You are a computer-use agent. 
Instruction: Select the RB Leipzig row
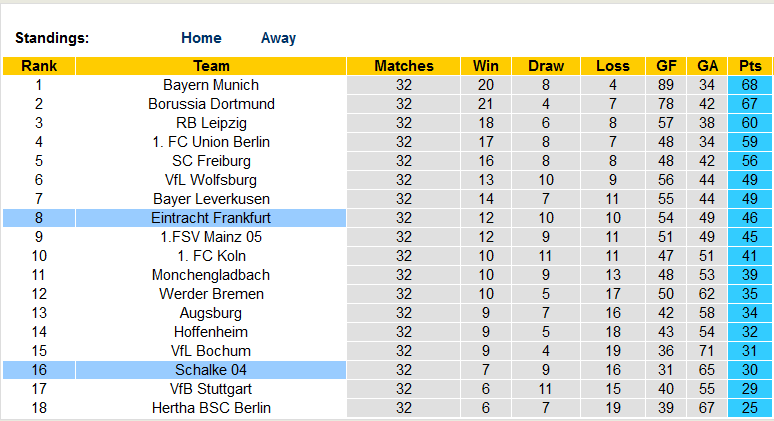point(211,123)
